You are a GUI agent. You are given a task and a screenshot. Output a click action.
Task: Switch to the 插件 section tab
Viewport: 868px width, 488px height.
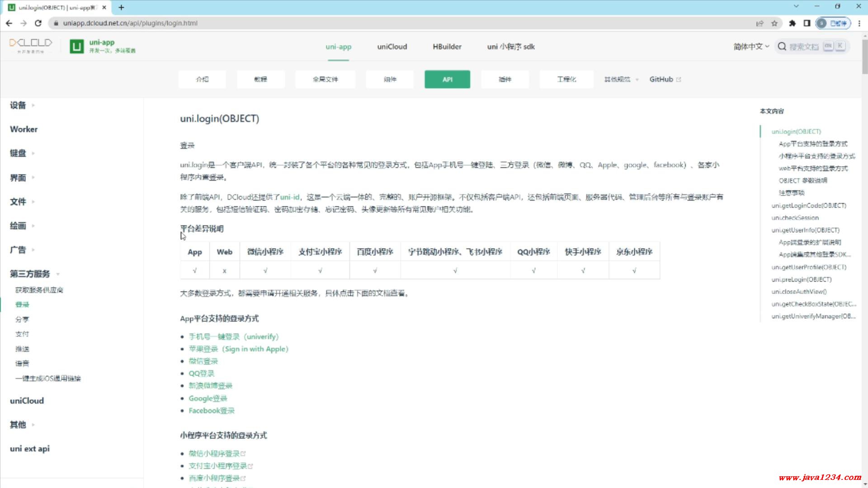point(505,79)
